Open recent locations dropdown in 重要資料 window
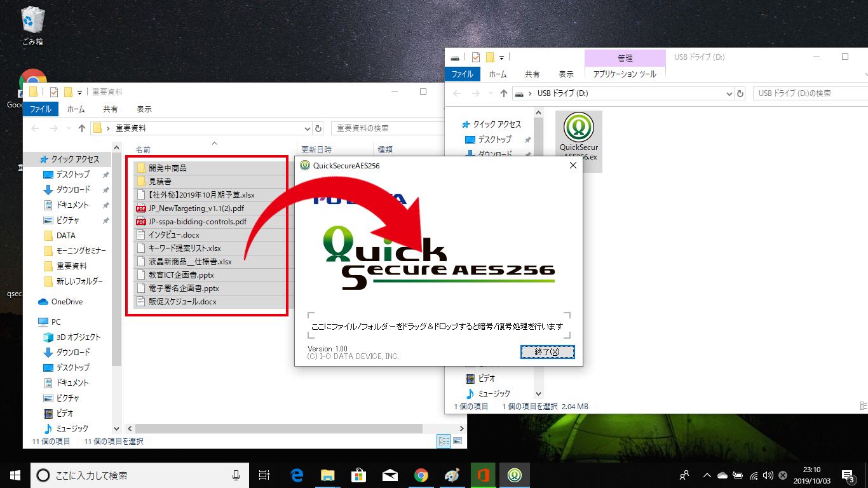 click(x=68, y=128)
